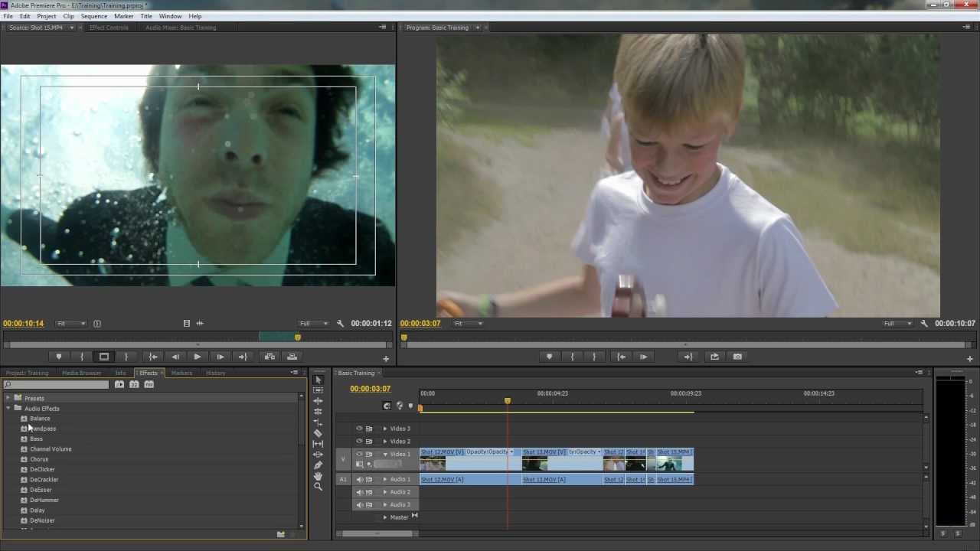This screenshot has height=551, width=980.
Task: Go to In point in Source monitor
Action: click(153, 357)
